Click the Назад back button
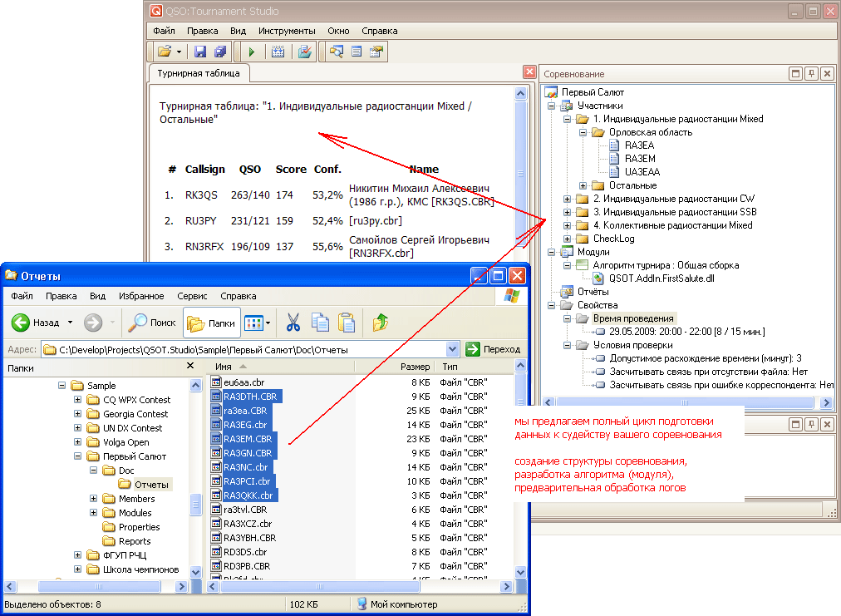This screenshot has height=616, width=841. [37, 323]
